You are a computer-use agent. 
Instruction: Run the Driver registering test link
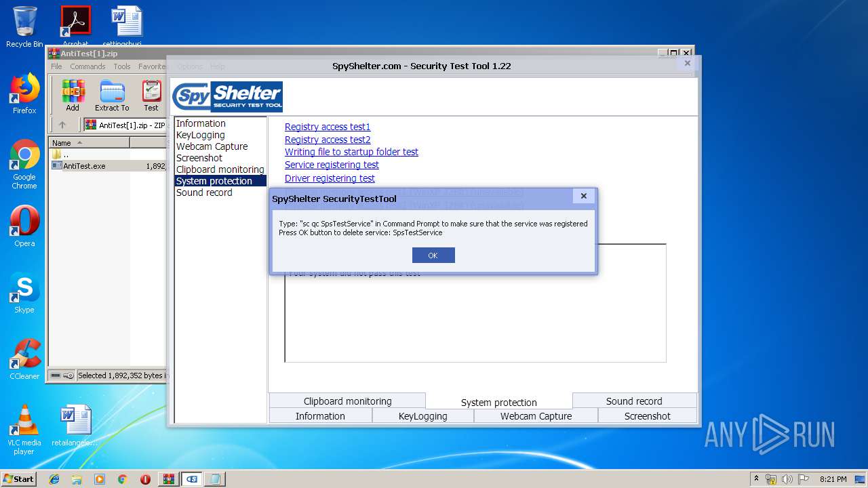point(330,178)
